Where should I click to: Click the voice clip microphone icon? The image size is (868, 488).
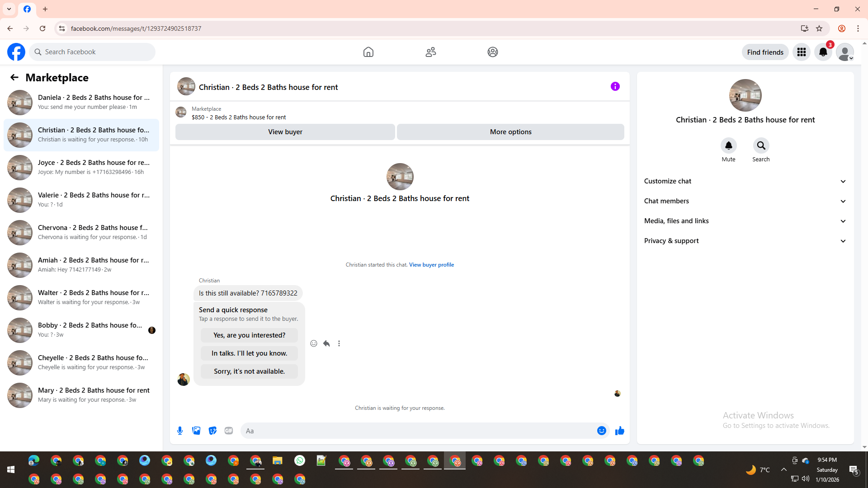point(180,431)
